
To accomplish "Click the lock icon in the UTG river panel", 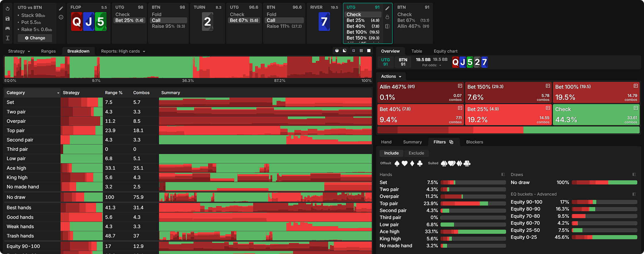I will tap(387, 17).
